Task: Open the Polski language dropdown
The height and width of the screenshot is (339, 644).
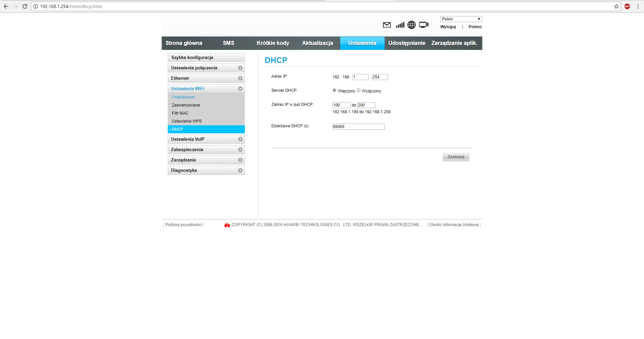Action: (461, 19)
